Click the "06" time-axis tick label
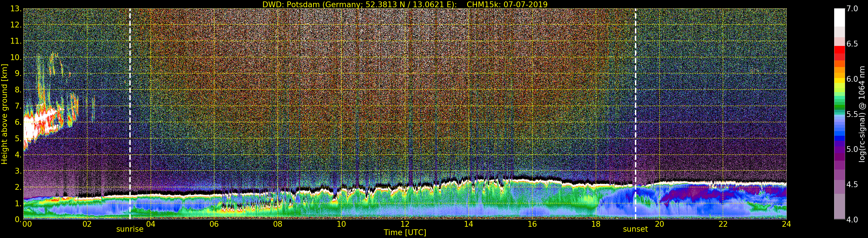The width and height of the screenshot is (868, 238). 214,224
